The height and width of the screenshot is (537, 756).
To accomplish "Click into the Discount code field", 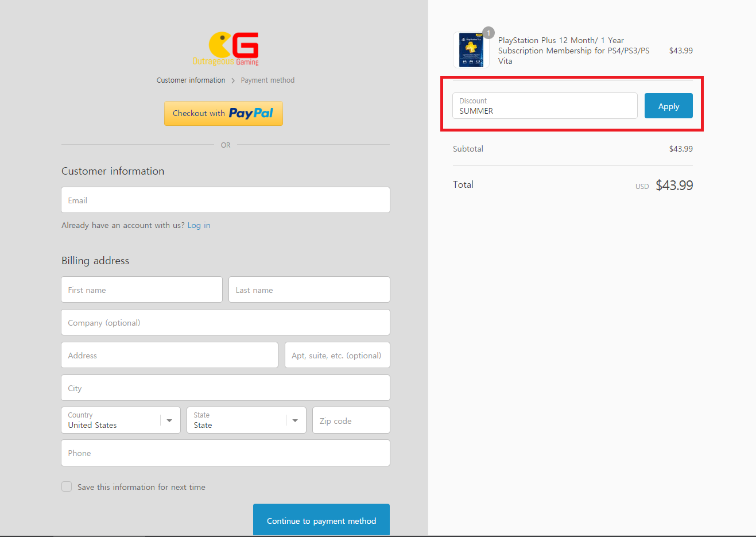I will click(x=545, y=106).
